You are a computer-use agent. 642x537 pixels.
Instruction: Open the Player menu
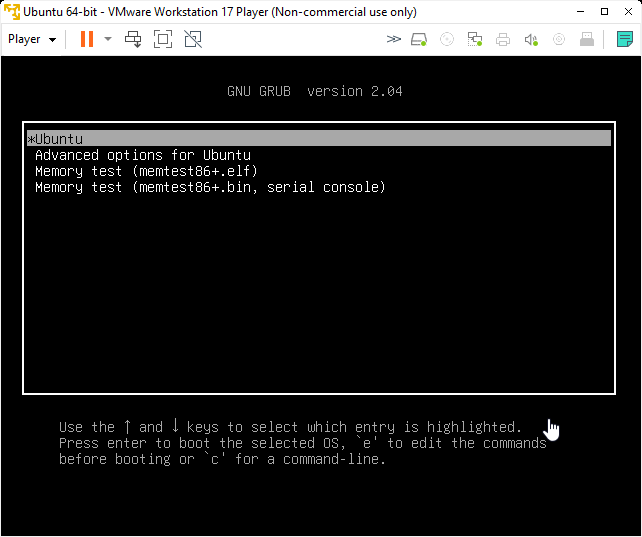click(x=32, y=39)
